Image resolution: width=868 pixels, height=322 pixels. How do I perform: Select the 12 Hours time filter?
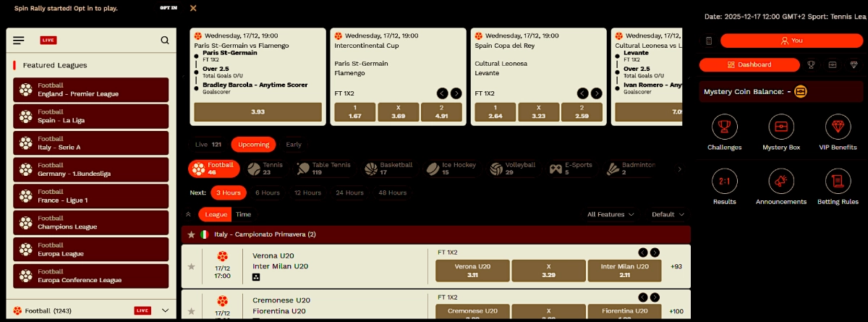coord(307,192)
